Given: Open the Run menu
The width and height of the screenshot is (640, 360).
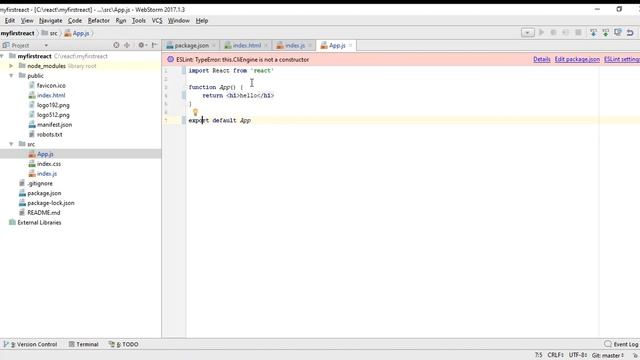Looking at the screenshot, I should click(120, 20).
